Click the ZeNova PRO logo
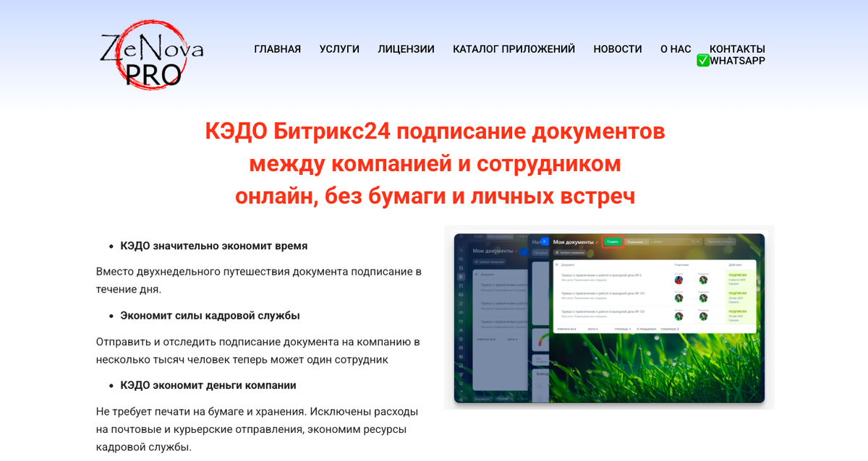Screen dimensions: 868x461 pyautogui.click(x=152, y=55)
